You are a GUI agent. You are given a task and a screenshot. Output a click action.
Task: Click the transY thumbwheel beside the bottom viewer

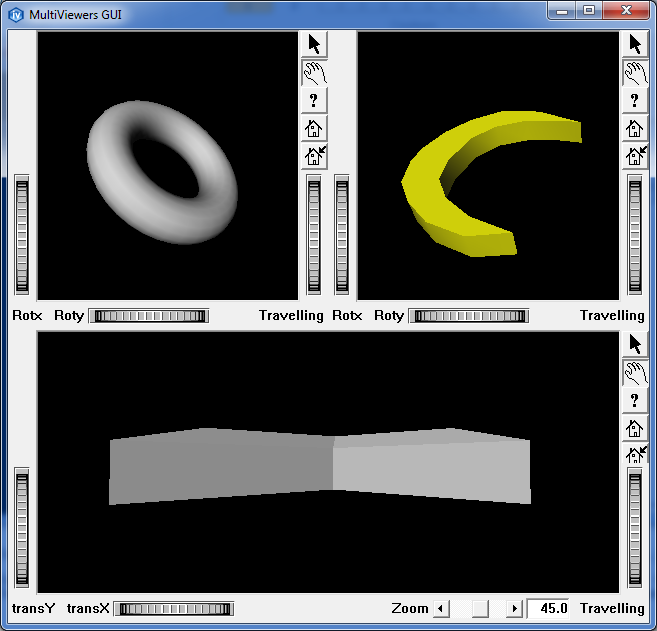[x=22, y=529]
